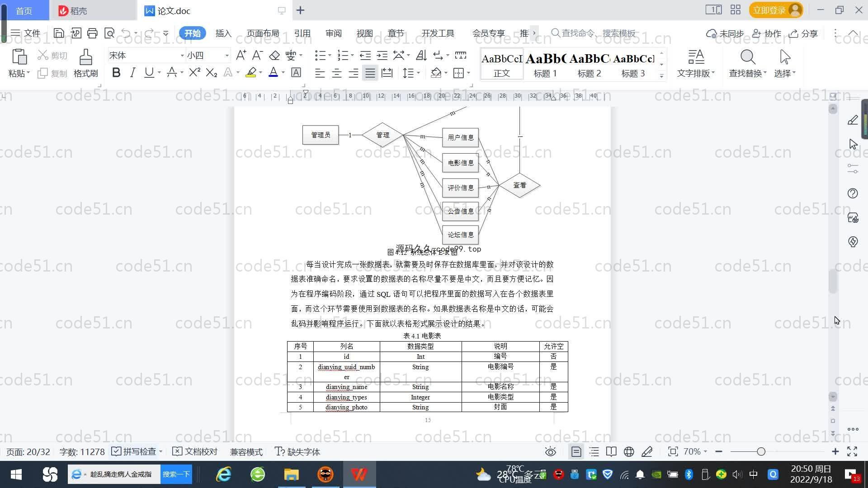The width and height of the screenshot is (868, 488).
Task: Toggle page layout view button
Action: (576, 452)
